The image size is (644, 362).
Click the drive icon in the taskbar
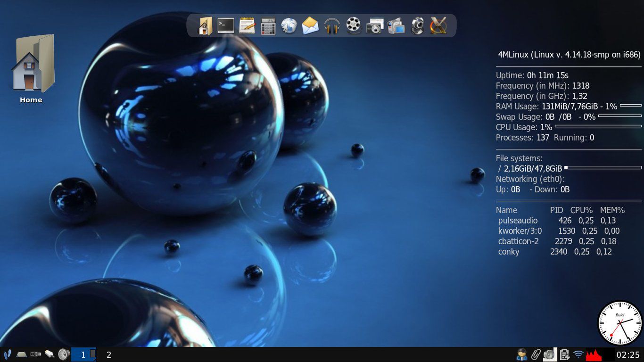coord(21,354)
